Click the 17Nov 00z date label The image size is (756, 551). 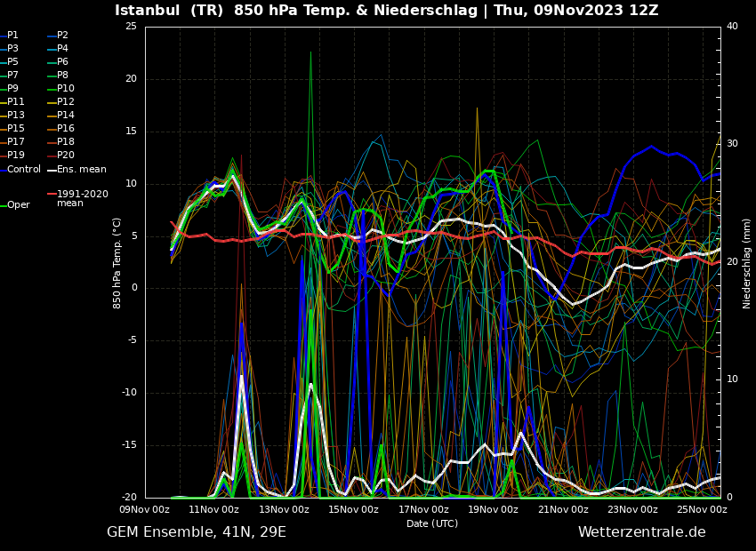[x=423, y=509]
